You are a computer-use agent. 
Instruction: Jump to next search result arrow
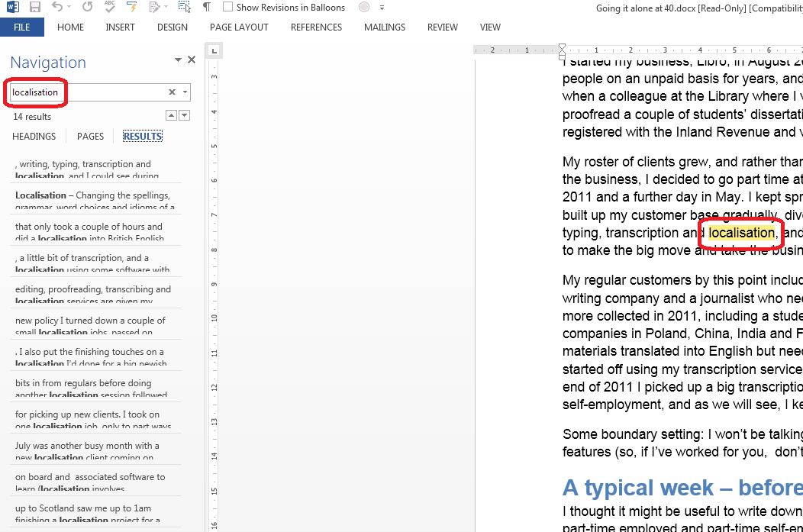(184, 116)
